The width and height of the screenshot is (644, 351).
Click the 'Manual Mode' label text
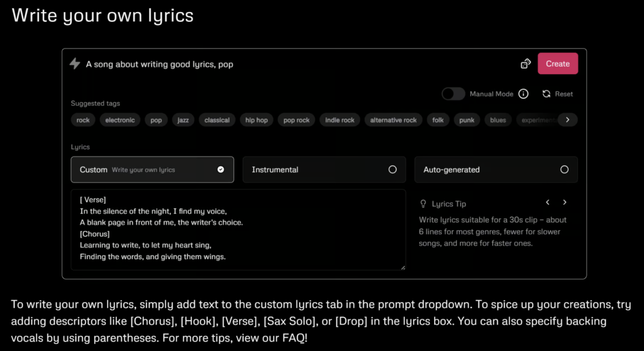[491, 94]
